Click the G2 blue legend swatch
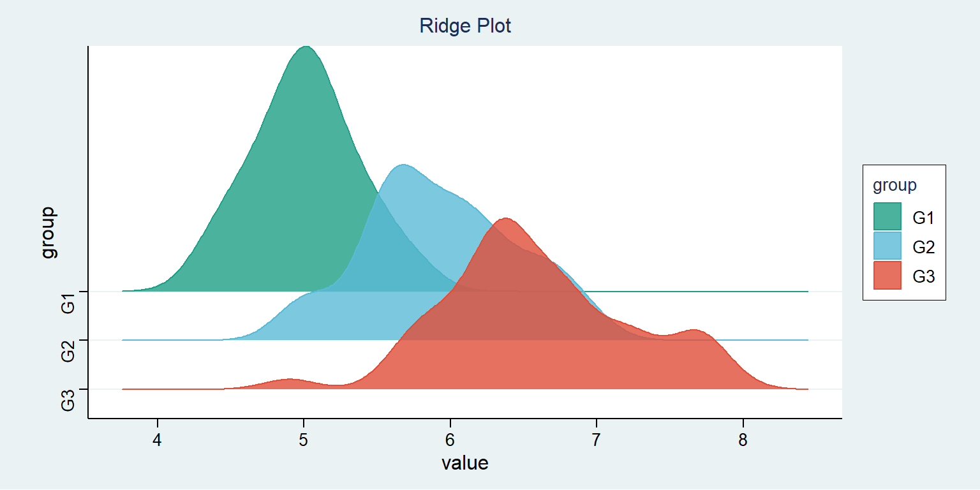 (887, 246)
